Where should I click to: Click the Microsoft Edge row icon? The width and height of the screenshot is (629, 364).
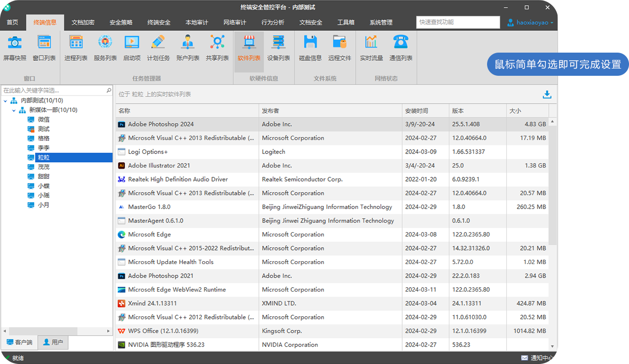(x=122, y=235)
